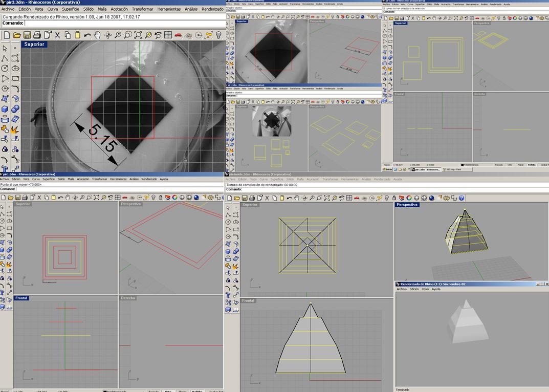This screenshot has width=549, height=392.
Task: Click Explode burst icon in pir3.3dm sidebar
Action: point(15,129)
